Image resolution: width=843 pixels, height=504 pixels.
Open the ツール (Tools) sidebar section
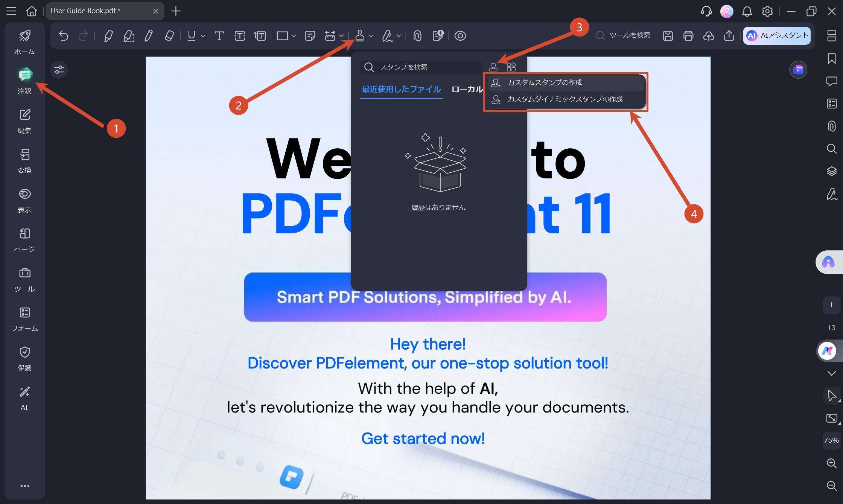point(24,279)
